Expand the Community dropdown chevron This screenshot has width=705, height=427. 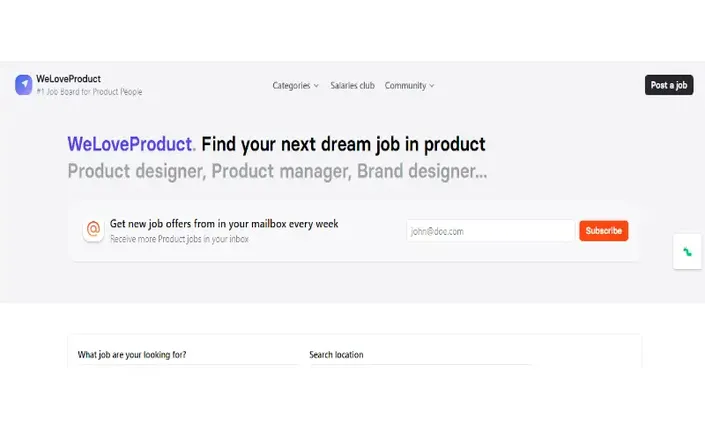[432, 86]
